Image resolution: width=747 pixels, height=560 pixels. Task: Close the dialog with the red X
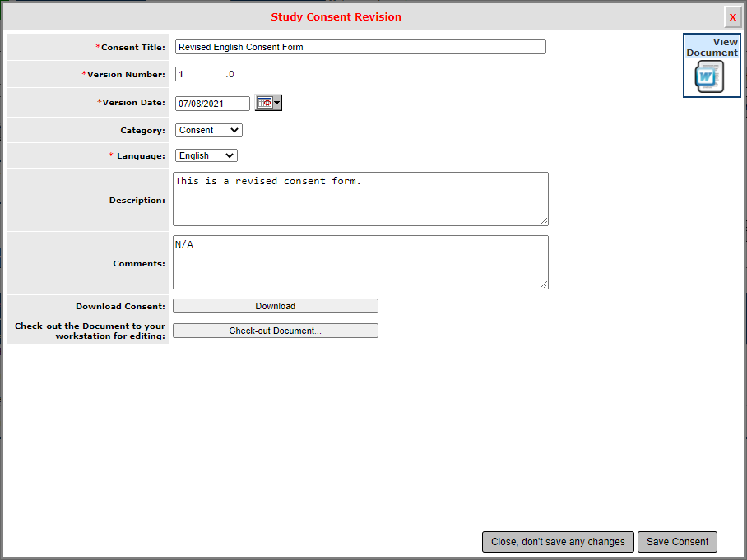pos(733,17)
